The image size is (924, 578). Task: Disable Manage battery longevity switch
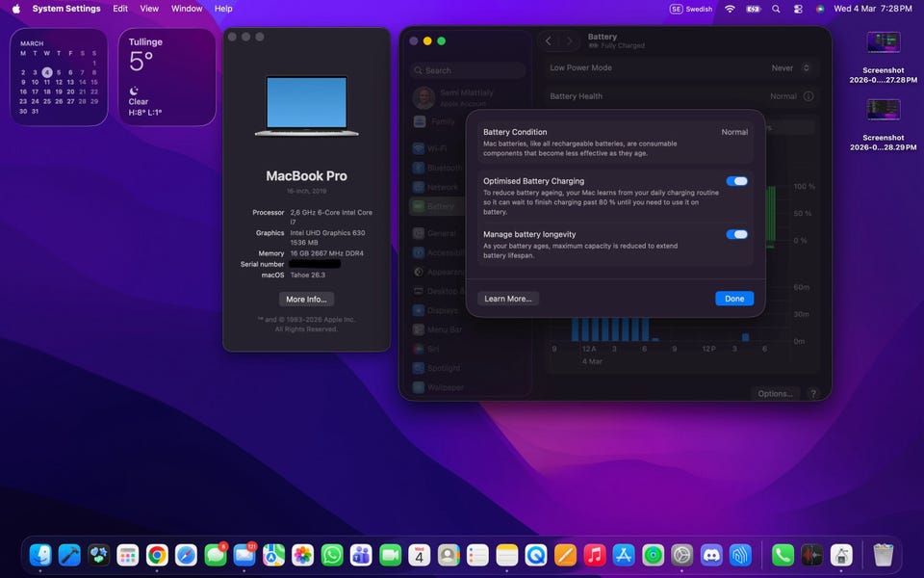point(736,234)
